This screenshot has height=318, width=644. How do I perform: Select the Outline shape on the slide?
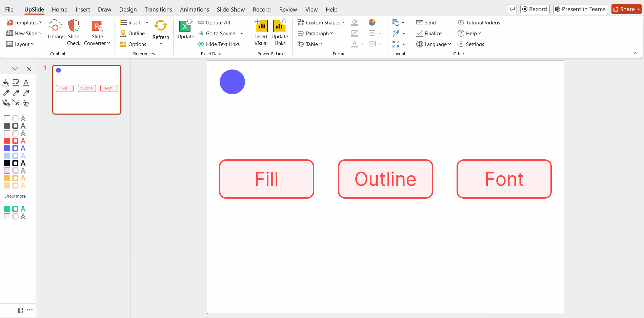click(x=385, y=179)
